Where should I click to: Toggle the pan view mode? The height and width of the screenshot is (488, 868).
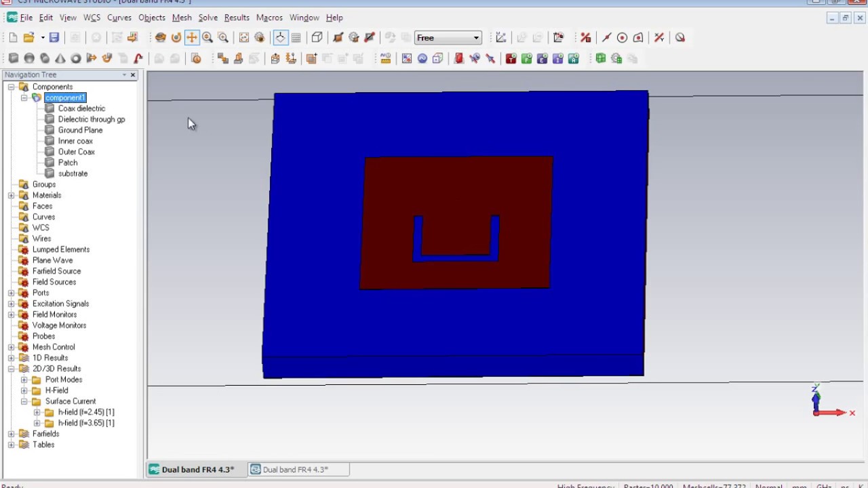[x=192, y=38]
